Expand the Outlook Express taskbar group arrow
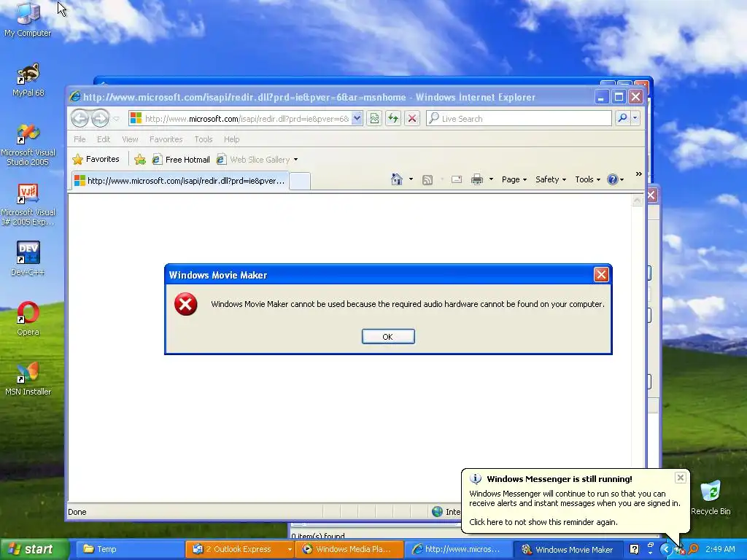This screenshot has width=747, height=560. [x=289, y=550]
